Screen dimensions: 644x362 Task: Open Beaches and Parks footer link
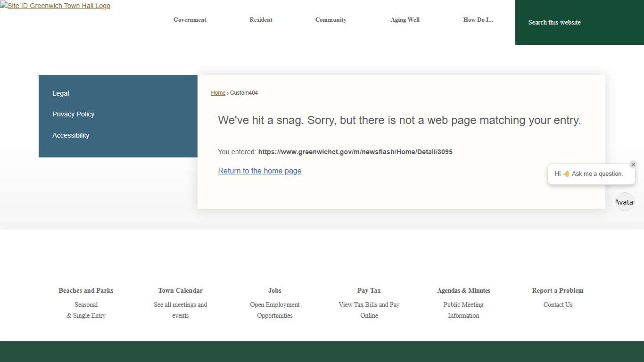pos(86,290)
